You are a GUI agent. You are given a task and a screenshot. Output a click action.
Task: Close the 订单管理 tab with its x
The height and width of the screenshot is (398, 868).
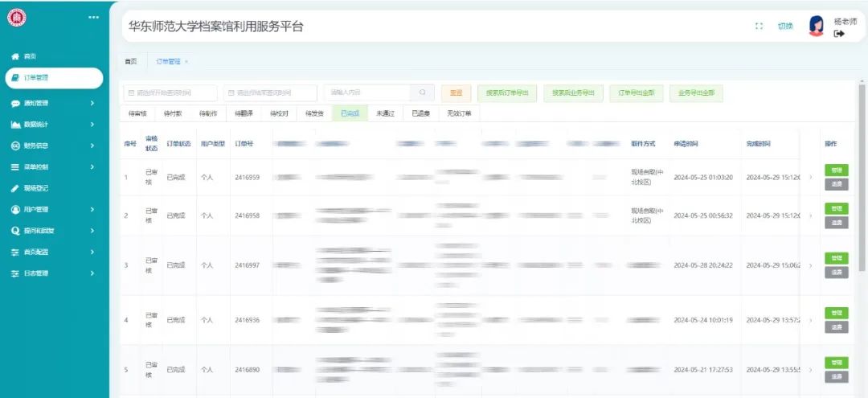186,61
